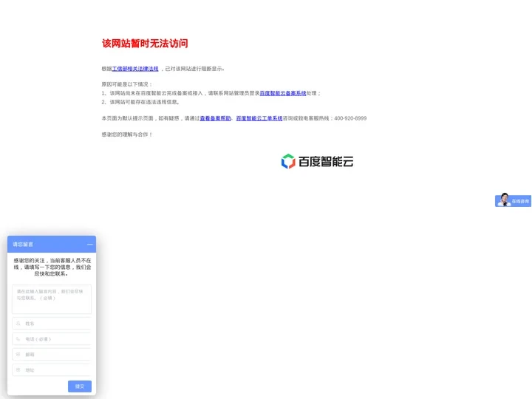Click the 百度智能云 logo
532x399 pixels.
(x=317, y=162)
